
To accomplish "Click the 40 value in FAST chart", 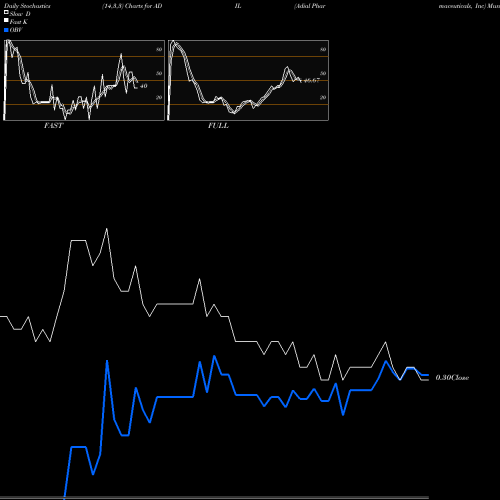I will 143,86.
